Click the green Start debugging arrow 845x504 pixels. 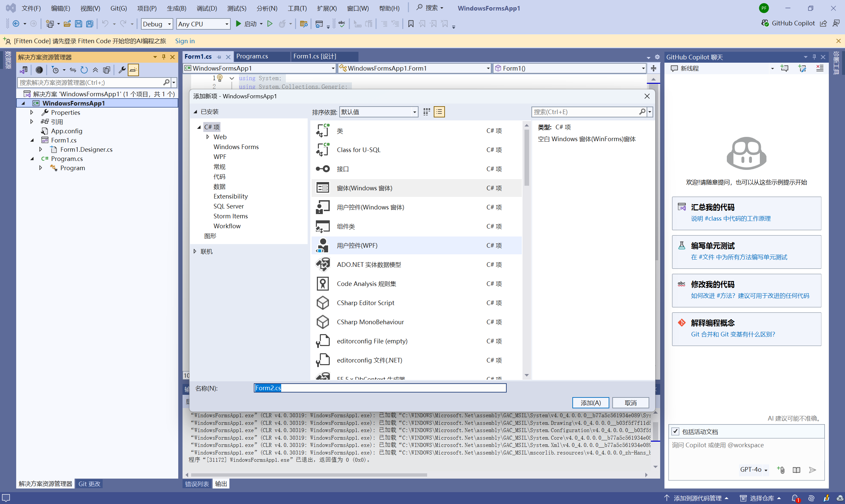239,24
